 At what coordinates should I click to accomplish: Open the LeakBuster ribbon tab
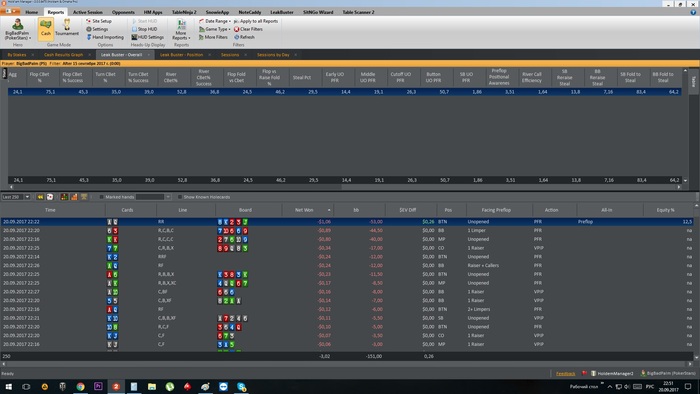pyautogui.click(x=282, y=12)
